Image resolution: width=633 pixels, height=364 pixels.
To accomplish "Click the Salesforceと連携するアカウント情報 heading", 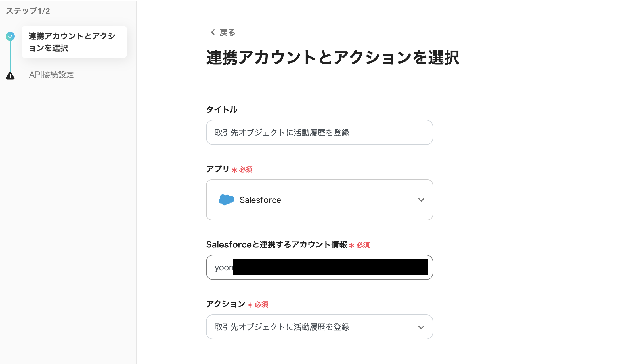I will tap(277, 244).
